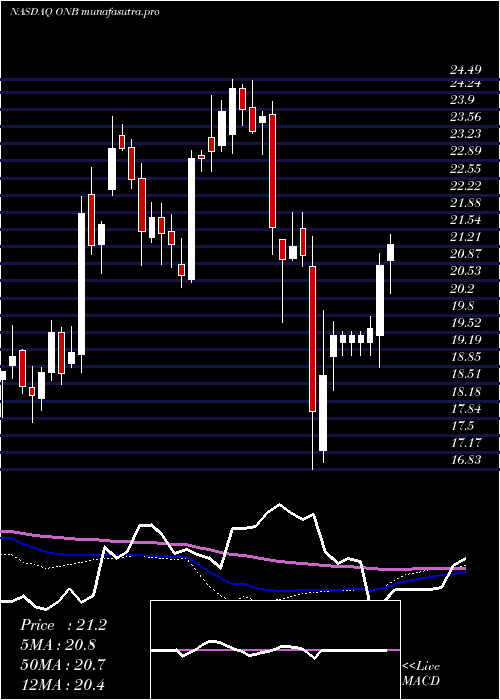Select the 20.2 price axis label

[462, 289]
